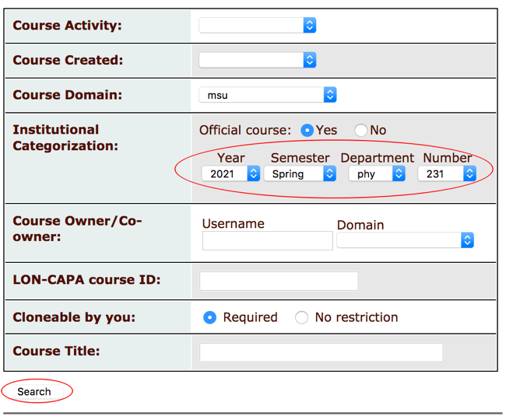Select No for Official course

click(360, 131)
